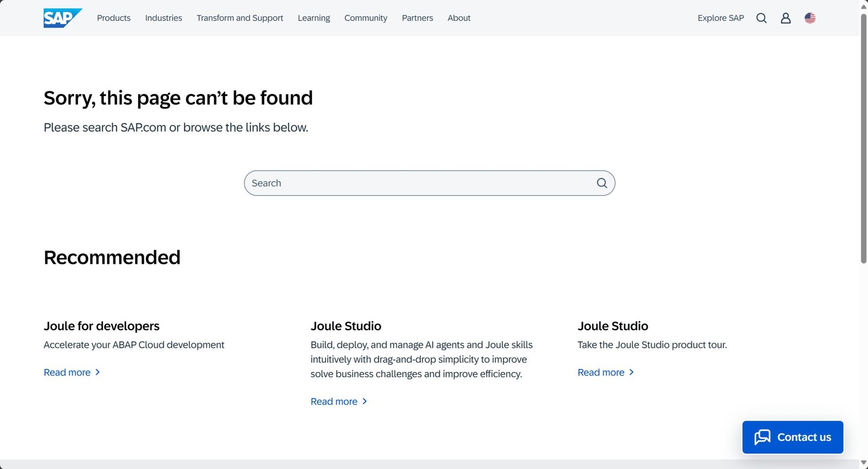Open the Partners menu
Screen dimensions: 868x469
point(417,18)
